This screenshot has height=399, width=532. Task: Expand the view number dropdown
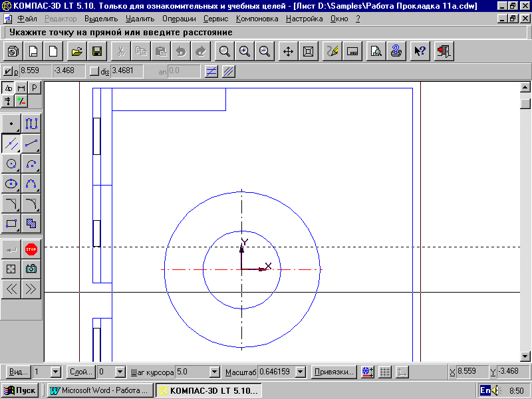tap(56, 372)
